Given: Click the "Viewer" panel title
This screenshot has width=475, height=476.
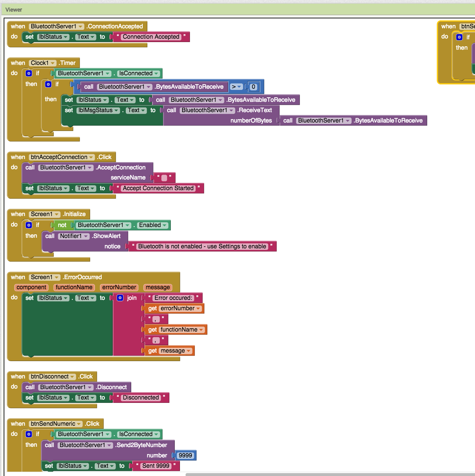Looking at the screenshot, I should click(14, 10).
